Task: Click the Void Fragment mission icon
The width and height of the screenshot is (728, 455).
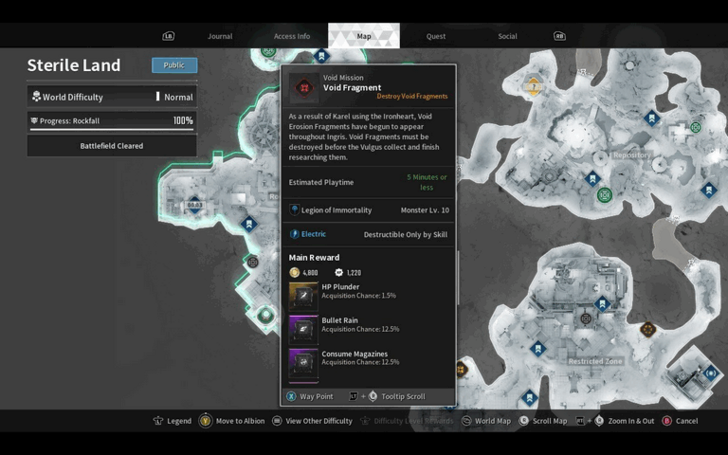Action: click(x=304, y=87)
